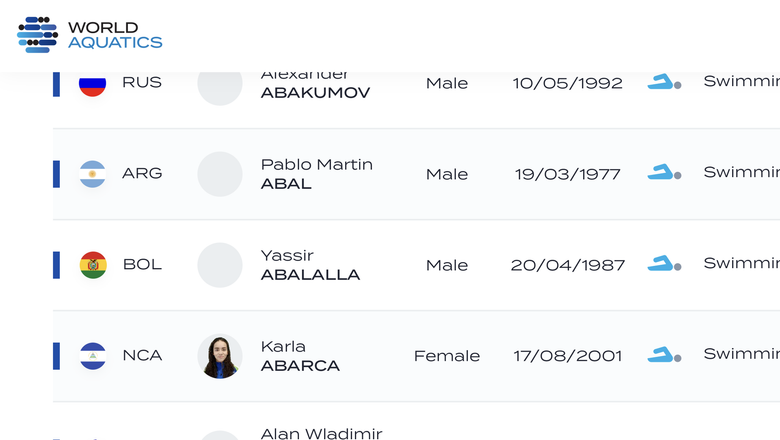Open Pablo Martin ABAL's athlete page
Screen dimensions: 780x440
[x=317, y=174]
